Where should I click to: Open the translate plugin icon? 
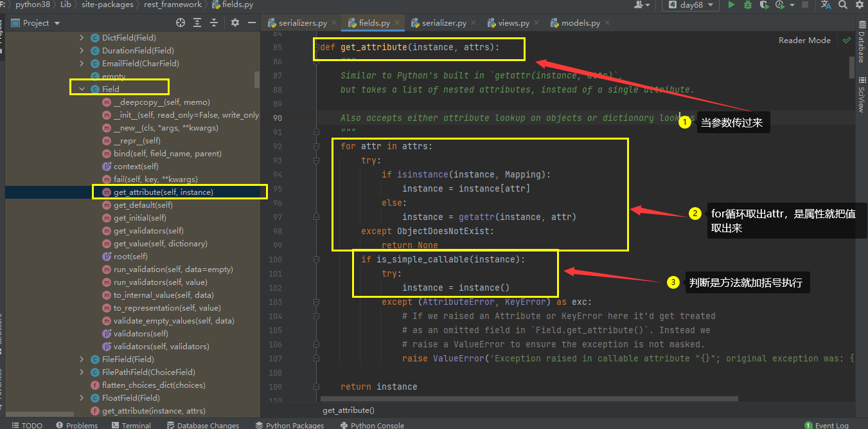pos(826,5)
